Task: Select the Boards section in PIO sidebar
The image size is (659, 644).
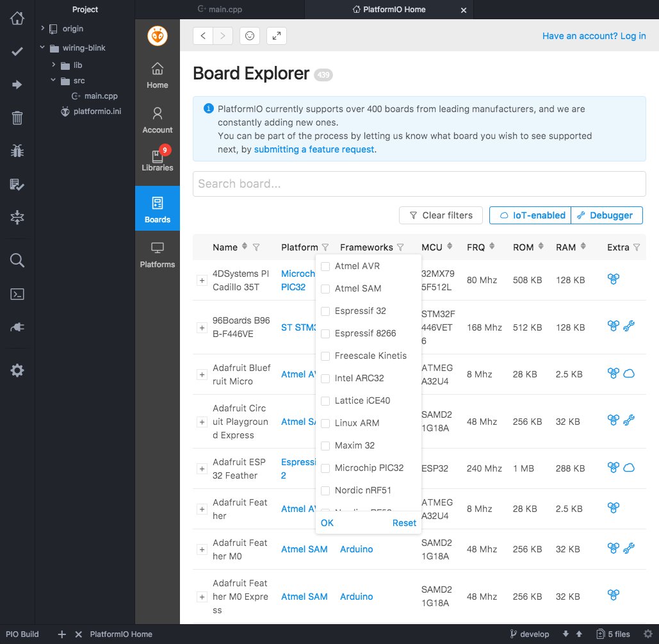Action: click(x=158, y=208)
